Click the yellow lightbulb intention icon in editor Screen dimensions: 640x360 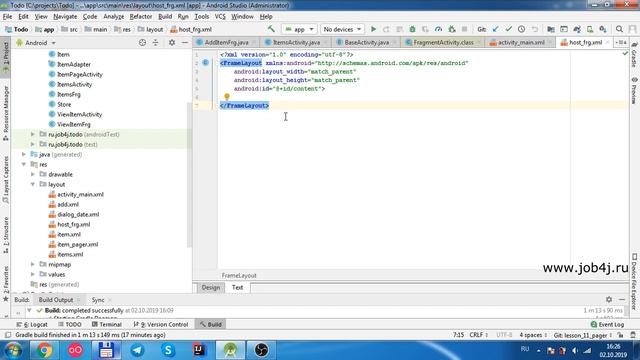click(x=227, y=97)
